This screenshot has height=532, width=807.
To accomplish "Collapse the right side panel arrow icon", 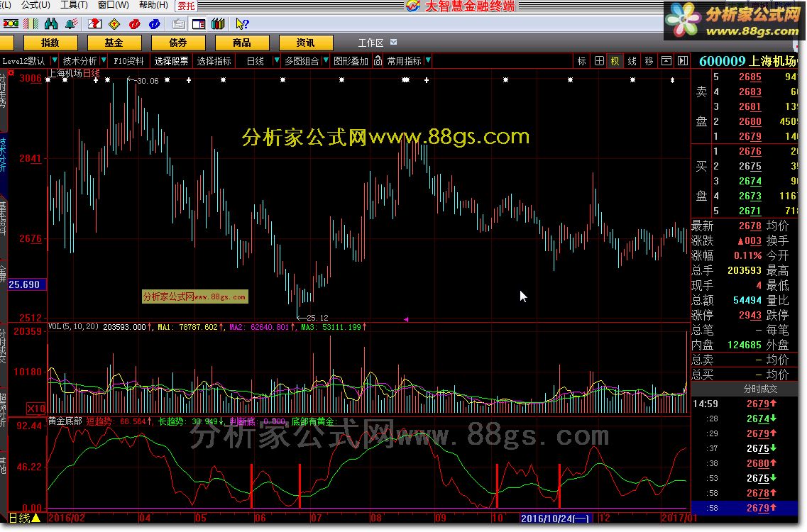I will click(683, 61).
